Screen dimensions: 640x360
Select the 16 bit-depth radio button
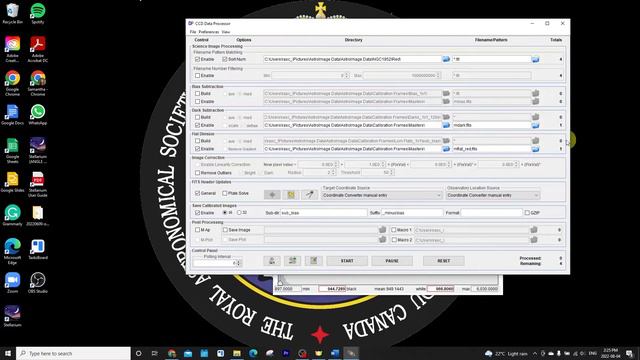[224, 213]
